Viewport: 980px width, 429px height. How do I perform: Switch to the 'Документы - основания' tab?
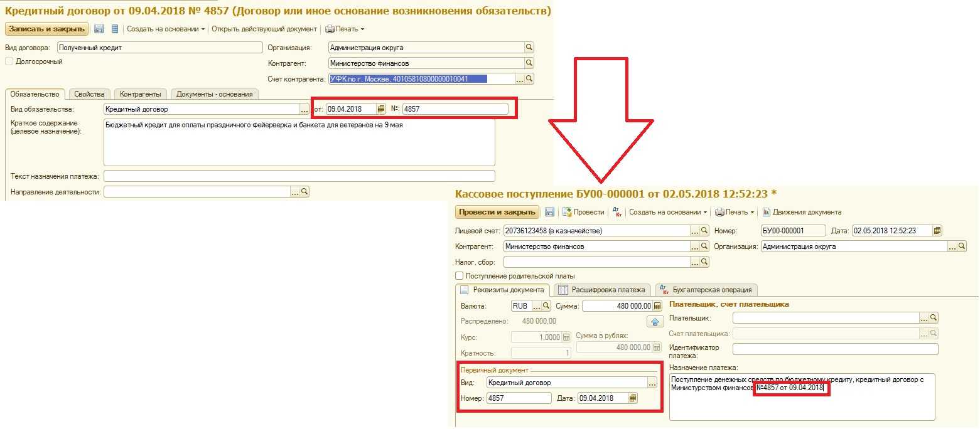pos(215,94)
